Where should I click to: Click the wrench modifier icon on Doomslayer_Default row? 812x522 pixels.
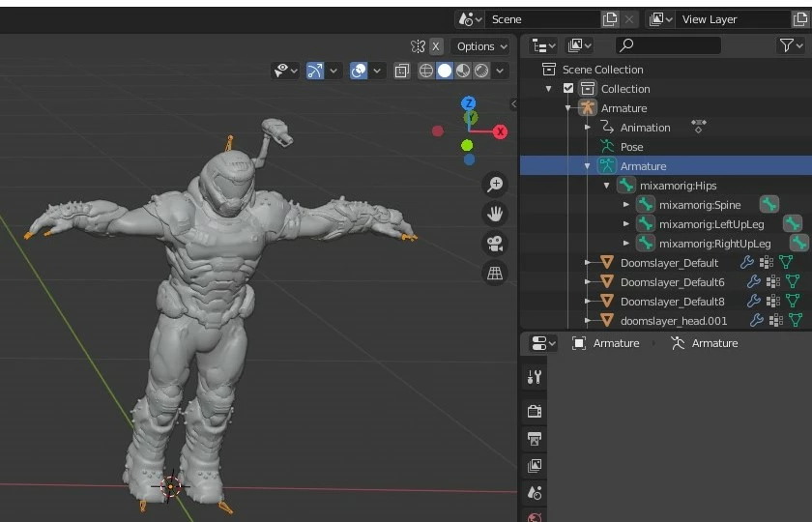746,262
